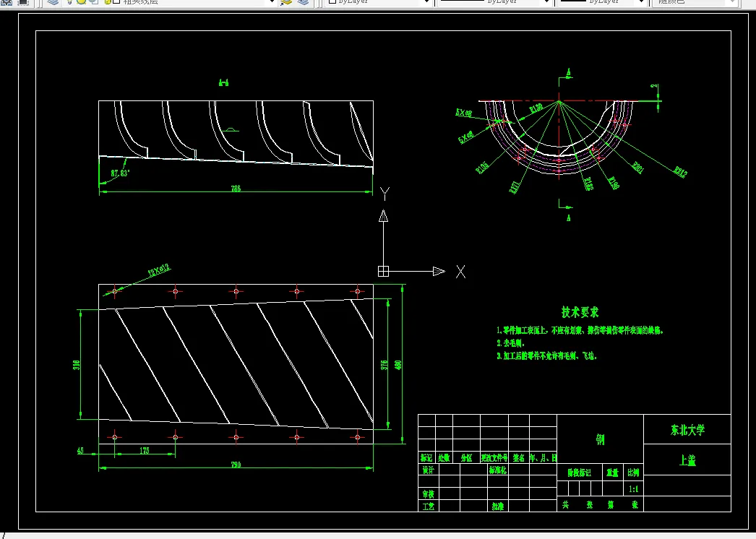Select the 87.83° angle dimension
This screenshot has height=539, width=756.
tap(120, 173)
